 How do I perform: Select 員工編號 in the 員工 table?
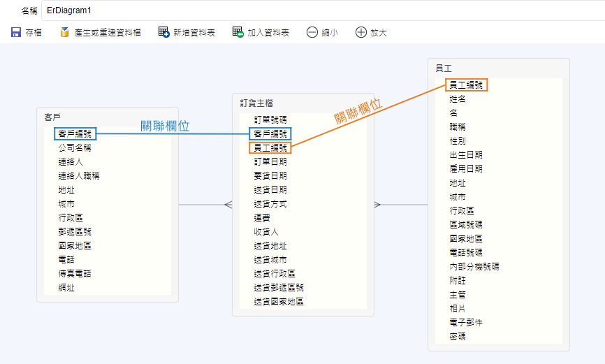point(467,85)
